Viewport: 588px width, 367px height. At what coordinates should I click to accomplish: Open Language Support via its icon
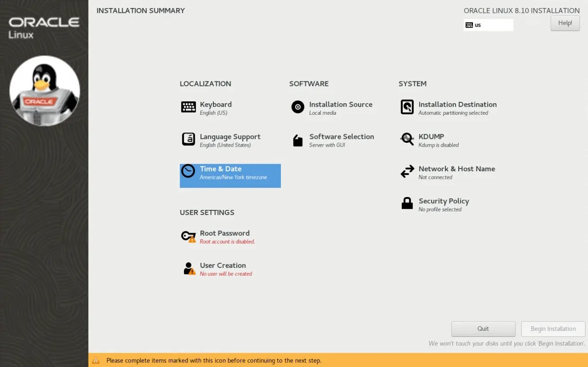pos(188,139)
